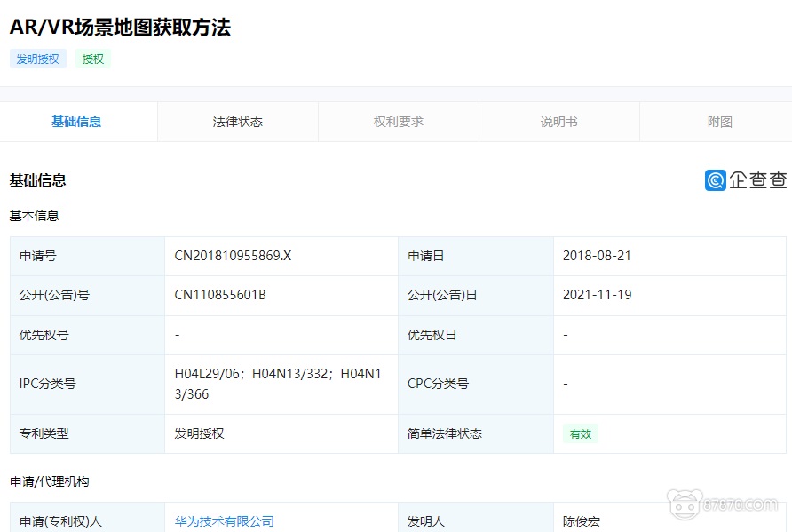
Task: Switch to the 法律状态 tab
Action: point(237,121)
